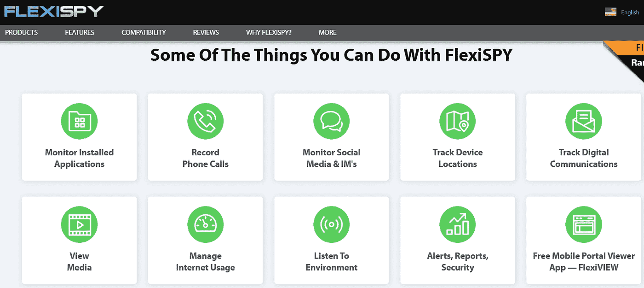Open the Why FlexiSPY? menu
Screen dimensions: 644x288
(x=269, y=32)
